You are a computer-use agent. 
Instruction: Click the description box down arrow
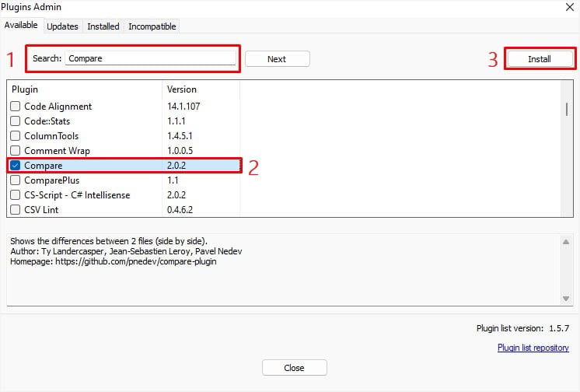[566, 299]
